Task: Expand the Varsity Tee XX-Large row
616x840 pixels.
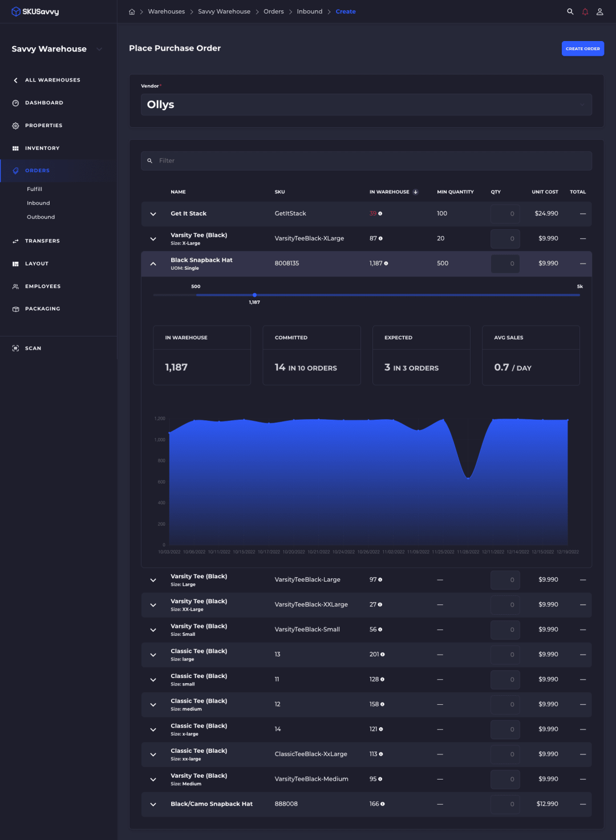Action: click(x=153, y=605)
